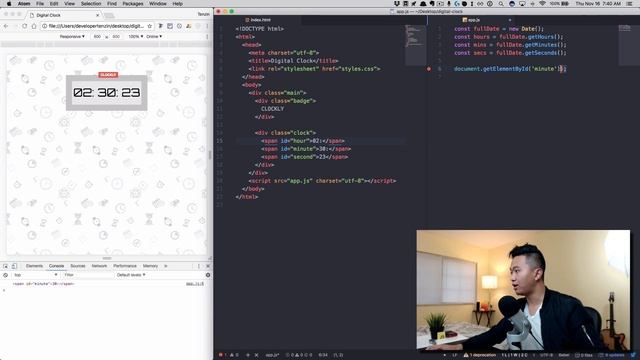Open Edit menu in menu bar
Image resolution: width=640 pixels, height=360 pixels.
tap(54, 4)
